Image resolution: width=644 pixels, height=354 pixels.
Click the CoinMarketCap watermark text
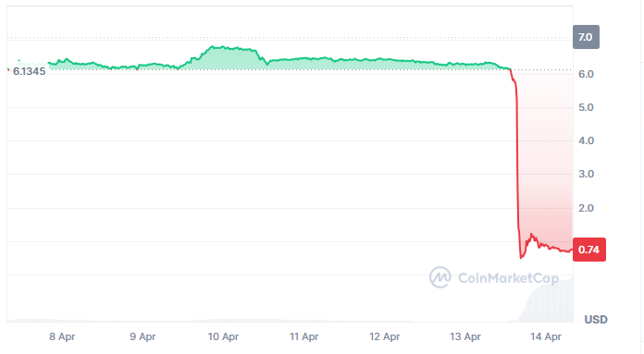pyautogui.click(x=508, y=278)
